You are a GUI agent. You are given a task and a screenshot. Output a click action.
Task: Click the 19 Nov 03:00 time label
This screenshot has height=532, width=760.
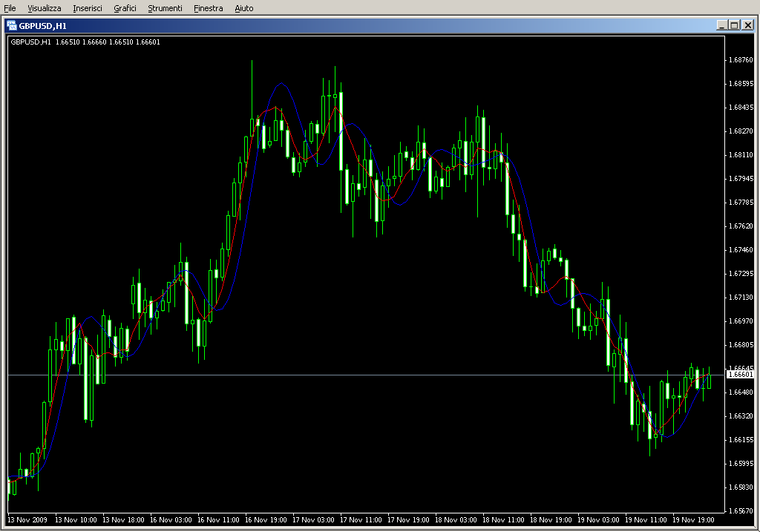(x=599, y=520)
